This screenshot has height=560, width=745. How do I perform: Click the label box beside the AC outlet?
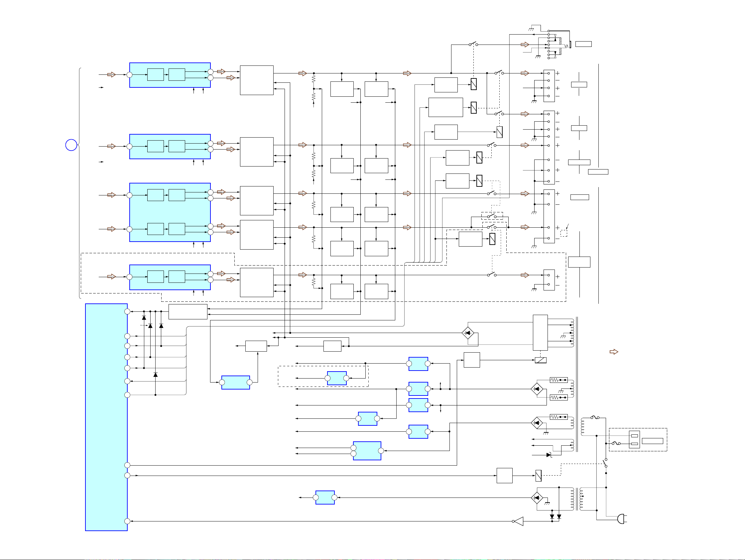click(x=652, y=441)
